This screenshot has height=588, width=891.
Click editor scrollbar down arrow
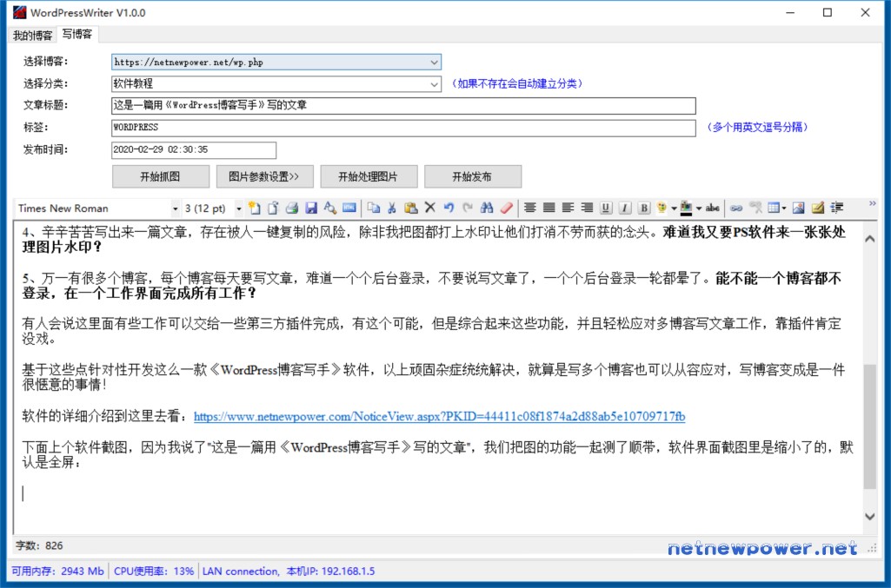[870, 517]
